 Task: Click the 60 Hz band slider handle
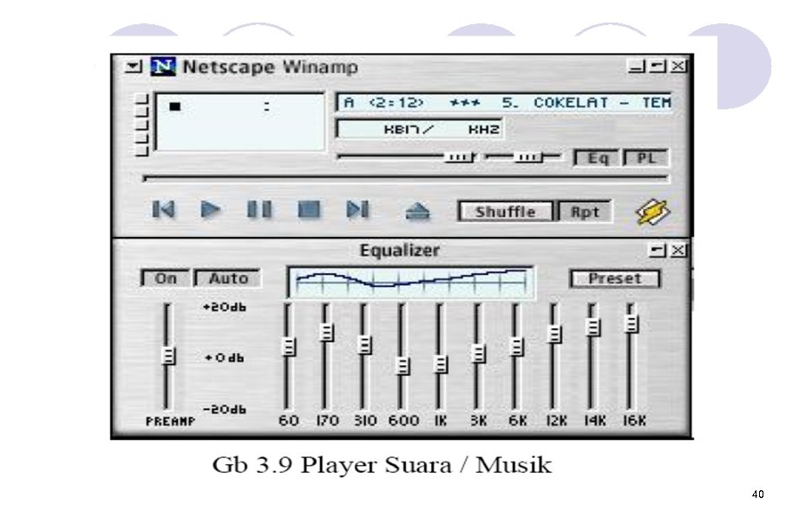(x=289, y=346)
